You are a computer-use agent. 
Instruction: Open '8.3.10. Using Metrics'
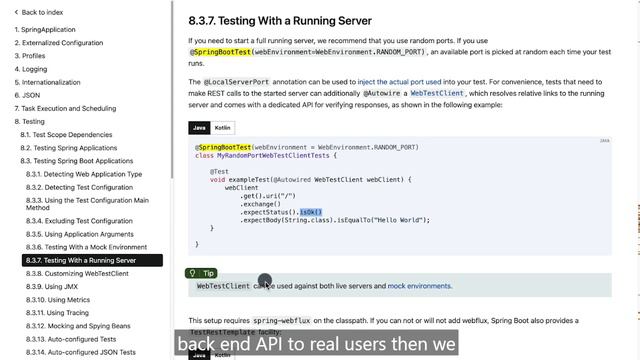pos(58,300)
